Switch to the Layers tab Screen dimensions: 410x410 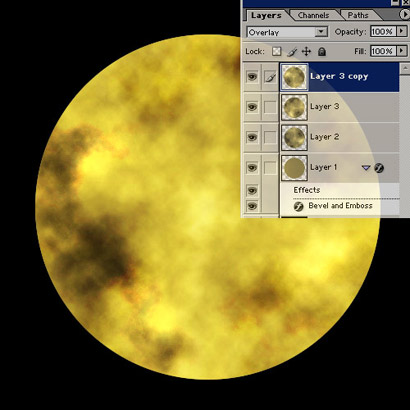(266, 15)
